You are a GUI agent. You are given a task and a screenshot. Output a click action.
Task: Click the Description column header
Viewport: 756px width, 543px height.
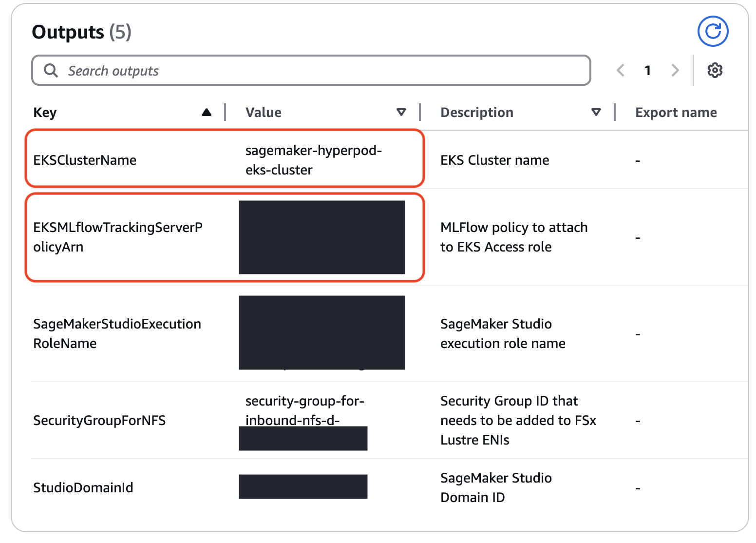pyautogui.click(x=476, y=113)
